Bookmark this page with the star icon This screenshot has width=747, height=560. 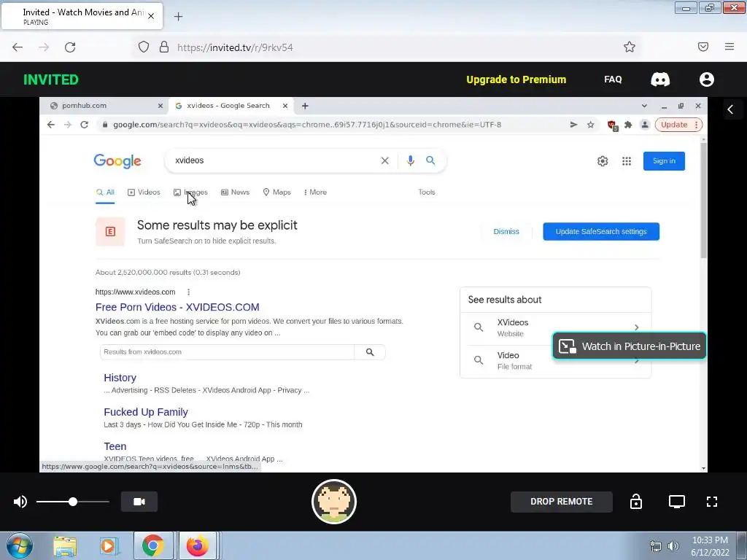click(630, 47)
